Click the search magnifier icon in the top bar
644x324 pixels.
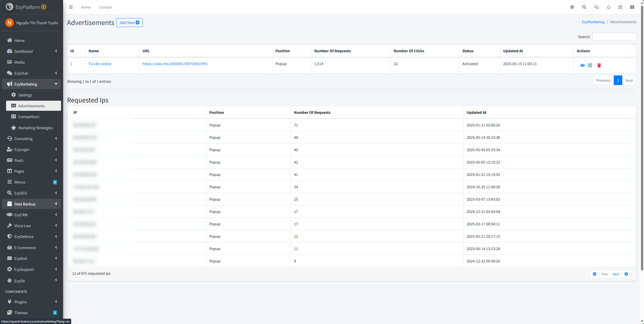(584, 7)
